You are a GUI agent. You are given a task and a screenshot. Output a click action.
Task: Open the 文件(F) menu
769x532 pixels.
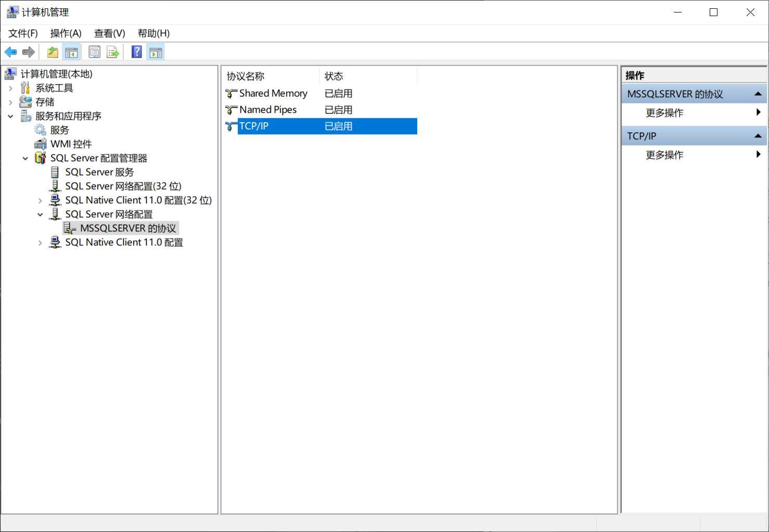tap(23, 33)
